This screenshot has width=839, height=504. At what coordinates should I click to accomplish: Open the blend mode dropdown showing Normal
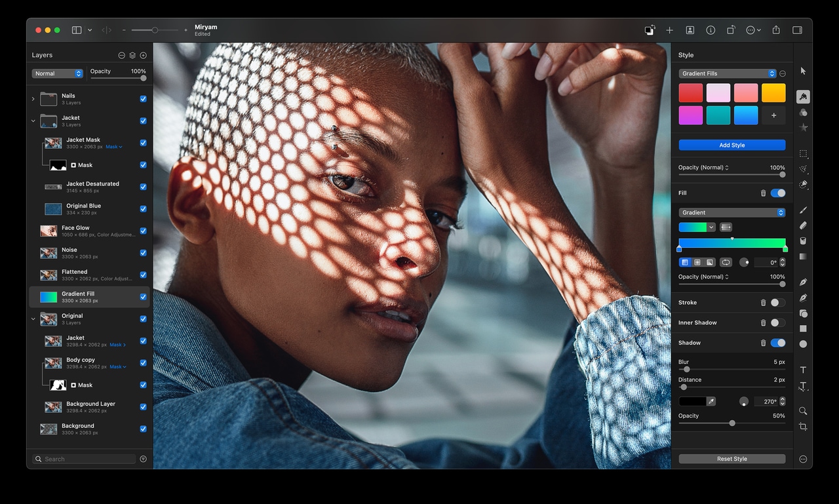(x=58, y=73)
